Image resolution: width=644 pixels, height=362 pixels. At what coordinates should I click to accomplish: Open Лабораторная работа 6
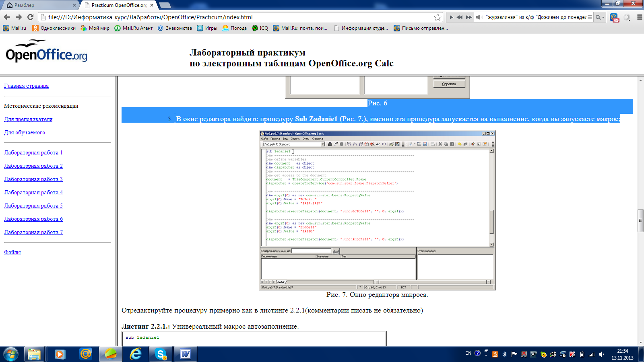[33, 219]
